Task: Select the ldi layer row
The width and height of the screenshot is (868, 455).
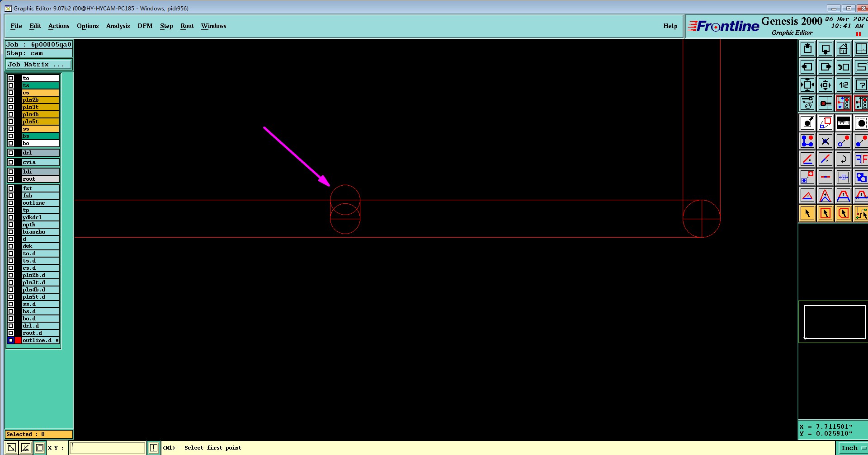Action: (41, 172)
